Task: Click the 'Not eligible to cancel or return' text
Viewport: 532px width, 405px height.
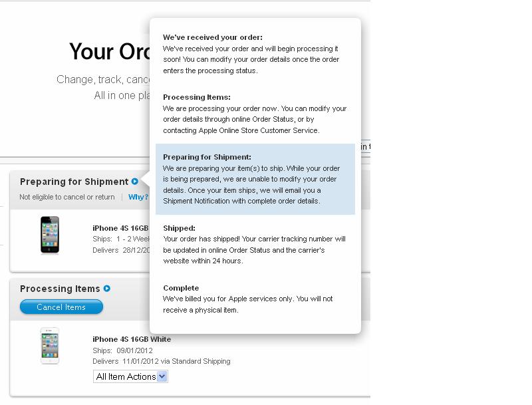Action: pyautogui.click(x=67, y=197)
